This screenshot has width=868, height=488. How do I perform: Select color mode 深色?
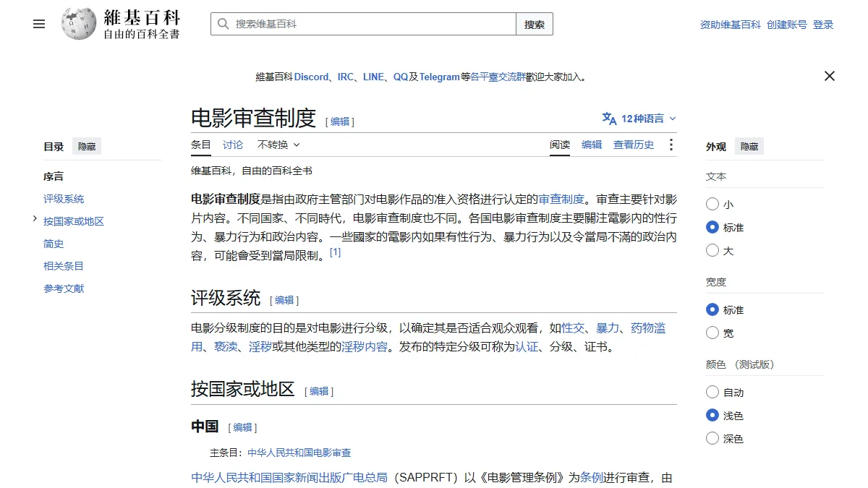[712, 439]
